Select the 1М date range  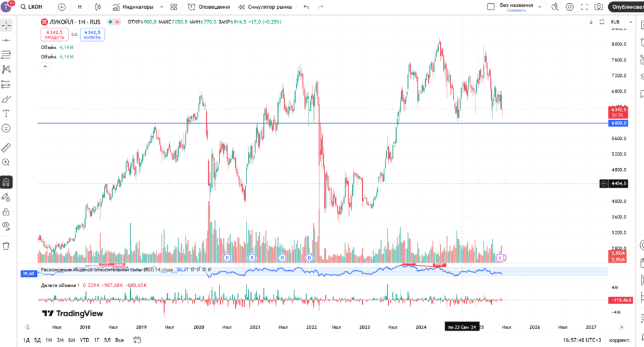(49, 340)
